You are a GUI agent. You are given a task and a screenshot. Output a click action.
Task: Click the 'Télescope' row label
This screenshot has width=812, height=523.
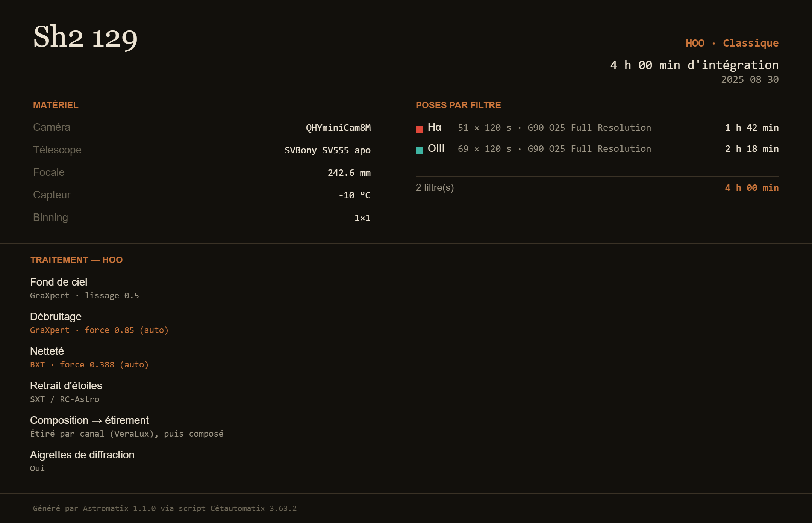click(x=57, y=150)
